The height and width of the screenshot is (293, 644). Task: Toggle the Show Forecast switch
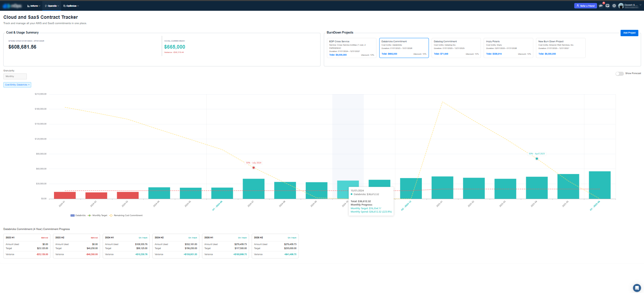click(x=620, y=73)
